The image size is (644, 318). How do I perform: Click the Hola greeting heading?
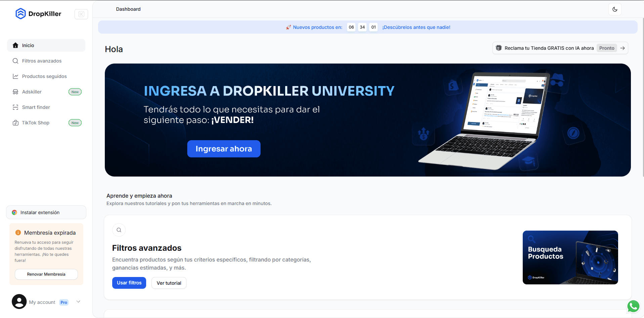114,49
